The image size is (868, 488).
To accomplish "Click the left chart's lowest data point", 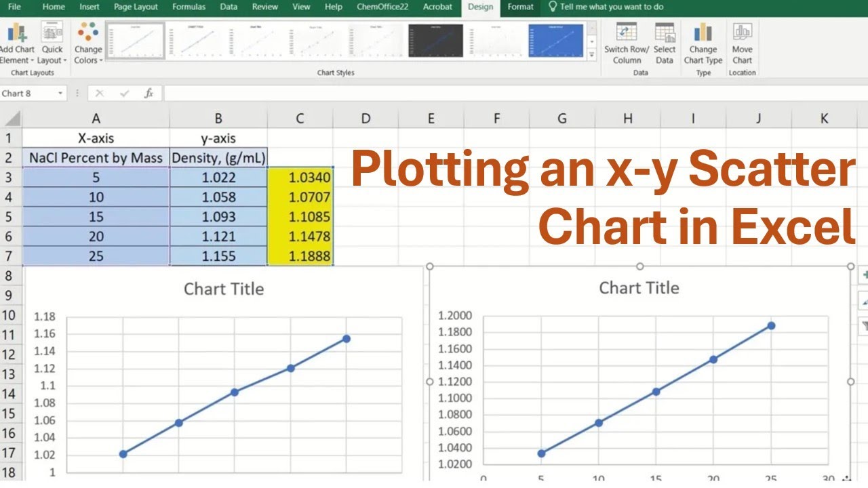I will 123,453.
